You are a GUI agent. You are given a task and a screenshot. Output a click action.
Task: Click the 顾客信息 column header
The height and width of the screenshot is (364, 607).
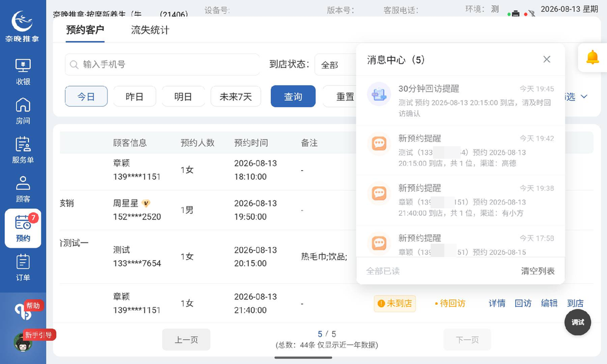(x=130, y=143)
